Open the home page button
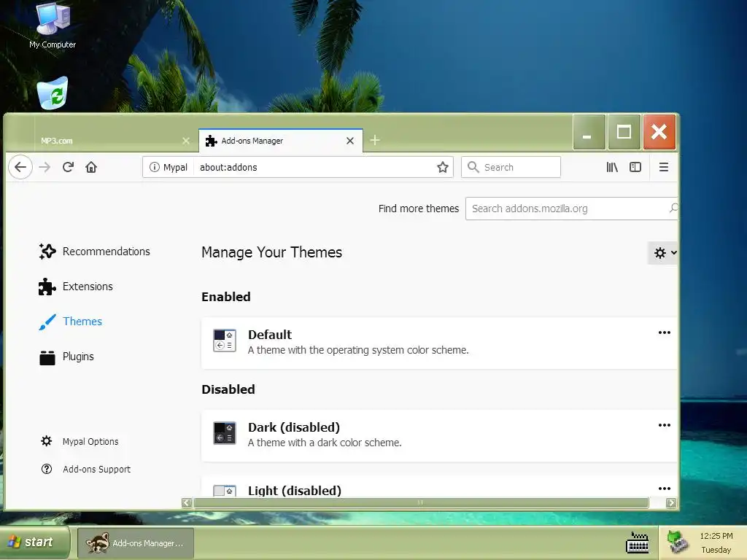 tap(91, 167)
